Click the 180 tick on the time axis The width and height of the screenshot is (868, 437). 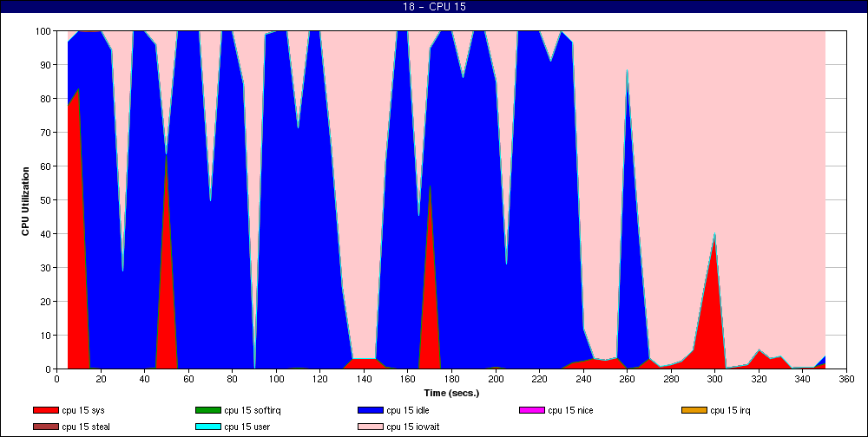point(451,378)
